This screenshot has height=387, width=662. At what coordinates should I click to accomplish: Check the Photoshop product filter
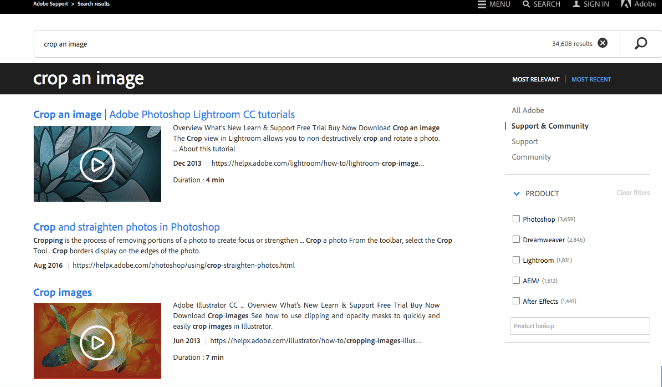click(x=516, y=219)
